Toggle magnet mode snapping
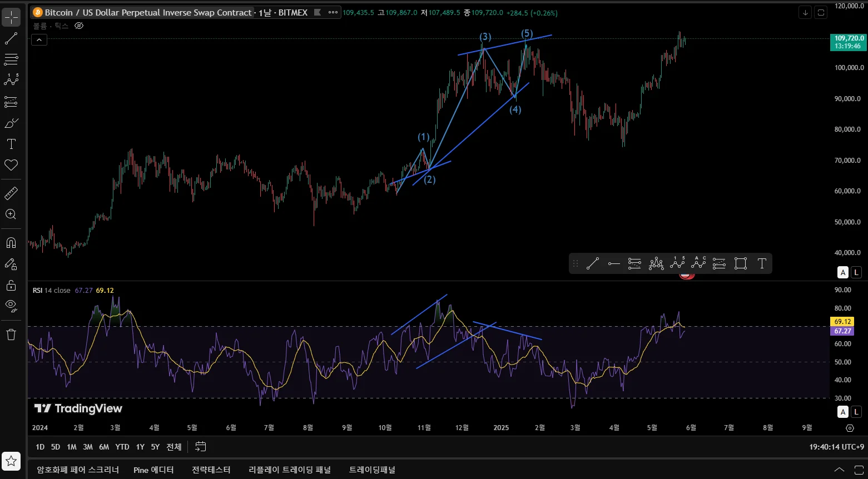This screenshot has width=868, height=479. [x=11, y=243]
